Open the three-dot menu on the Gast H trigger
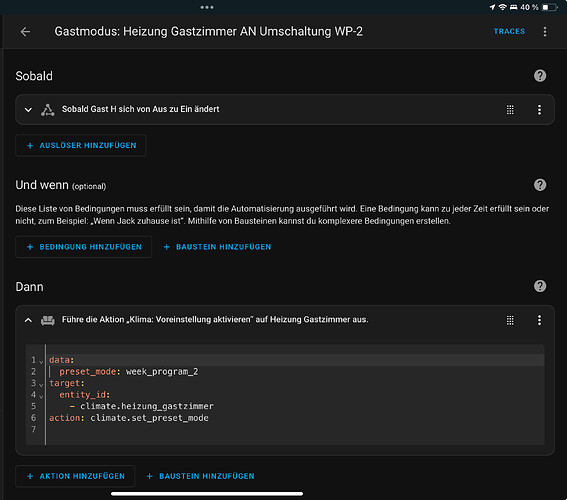Viewport: 567px width, 500px height. [x=539, y=110]
